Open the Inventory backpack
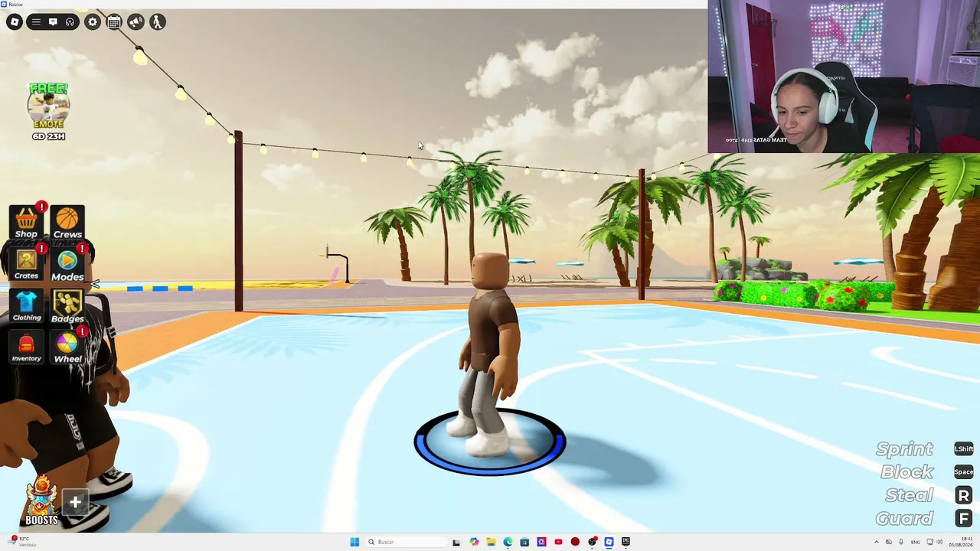The width and height of the screenshot is (980, 551). coord(27,347)
